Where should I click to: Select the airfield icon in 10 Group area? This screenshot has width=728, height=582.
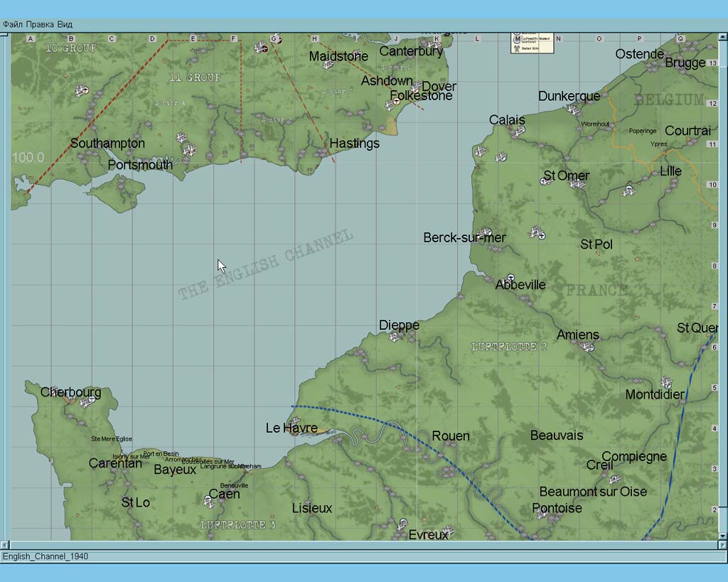point(82,90)
